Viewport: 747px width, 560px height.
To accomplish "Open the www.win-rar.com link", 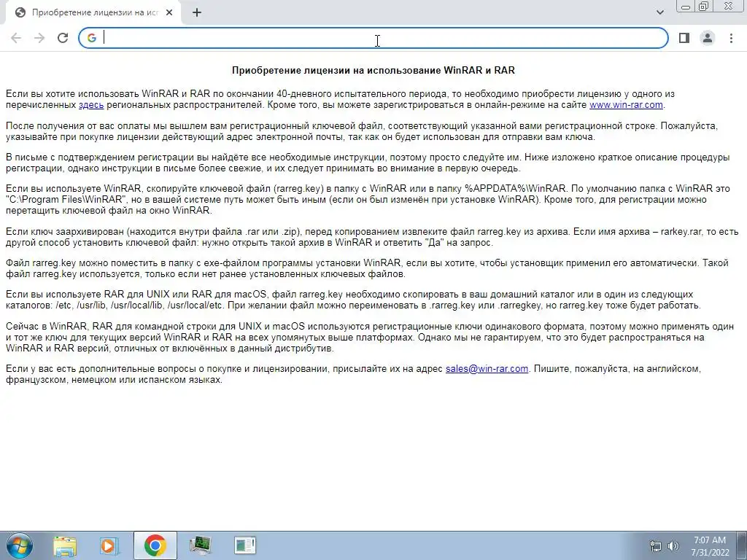I will pyautogui.click(x=626, y=105).
